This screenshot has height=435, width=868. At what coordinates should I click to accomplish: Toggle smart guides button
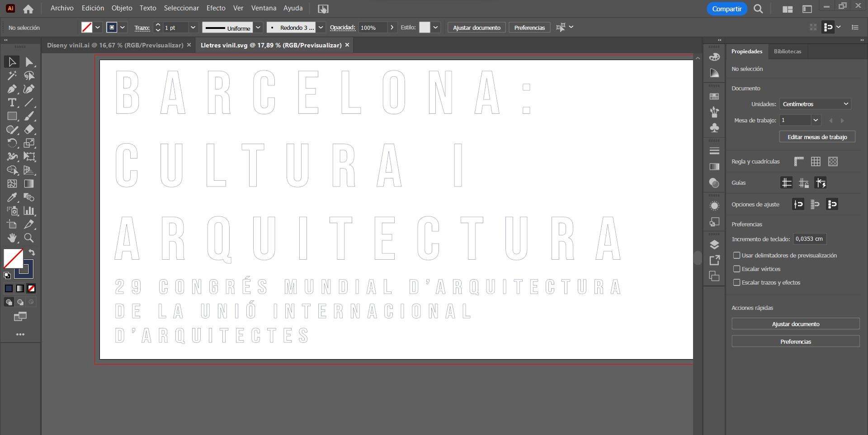(x=821, y=183)
